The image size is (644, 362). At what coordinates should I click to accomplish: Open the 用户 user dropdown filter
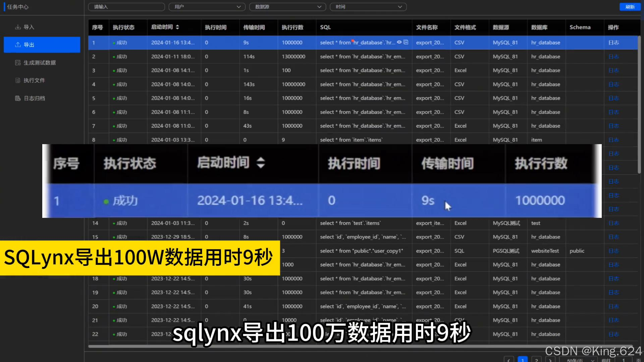click(x=207, y=7)
